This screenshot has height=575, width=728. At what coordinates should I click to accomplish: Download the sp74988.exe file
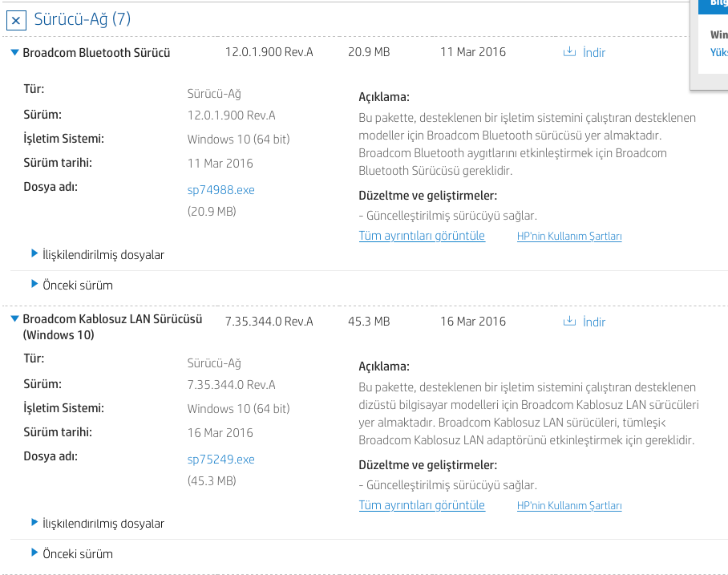coord(220,190)
